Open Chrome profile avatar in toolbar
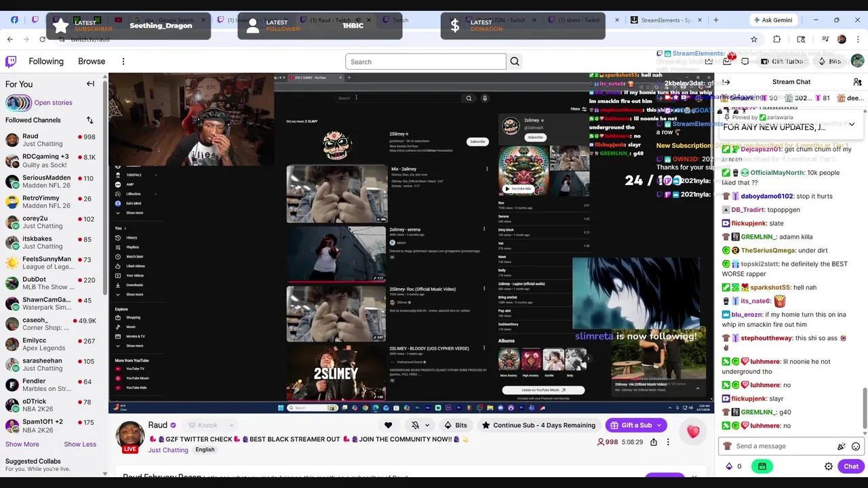Image resolution: width=868 pixels, height=488 pixels. 842,39
